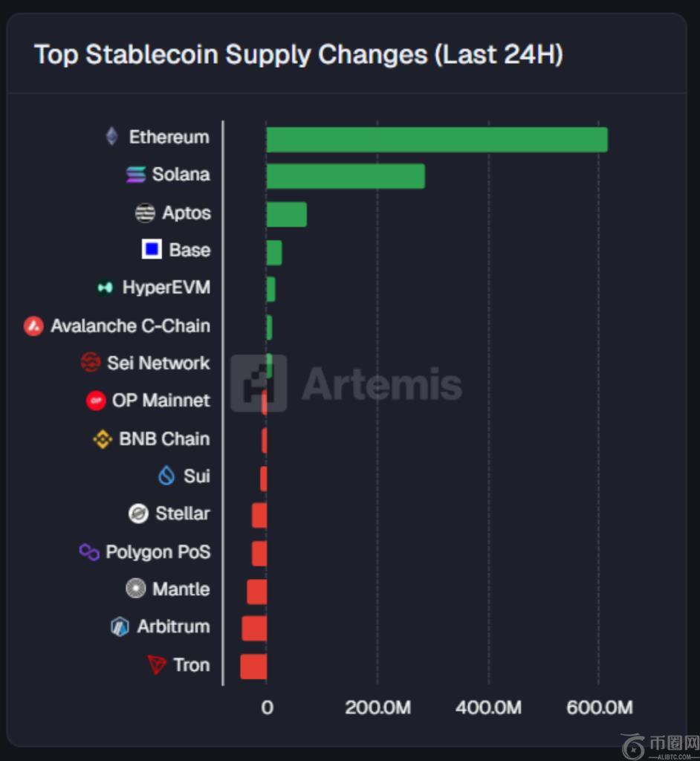This screenshot has height=761, width=700.
Task: Click the HyperEVM logo icon
Action: (x=106, y=288)
